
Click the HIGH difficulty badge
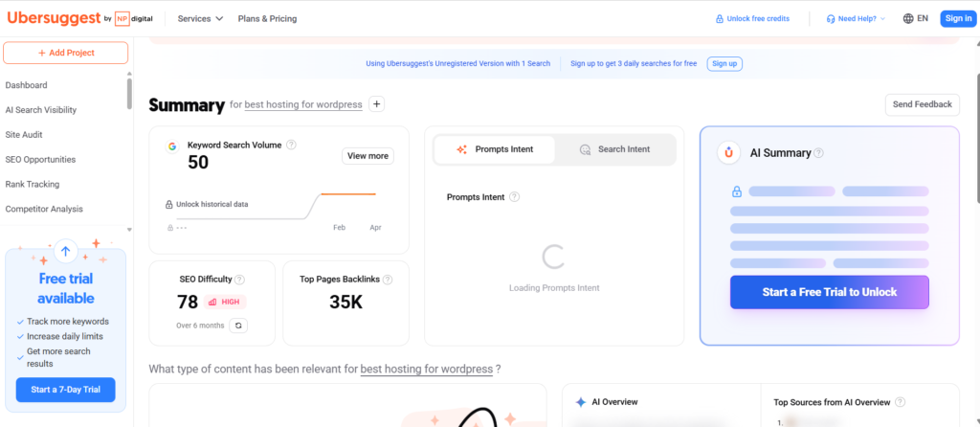point(225,302)
